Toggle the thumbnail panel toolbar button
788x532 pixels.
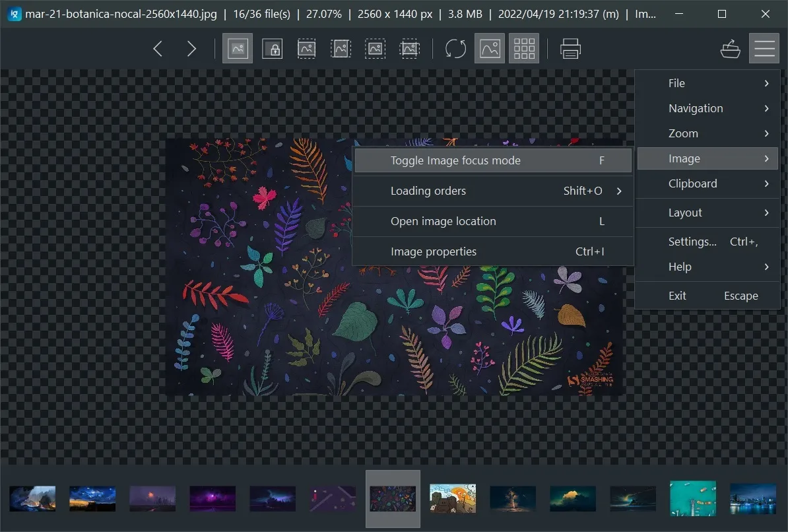click(x=490, y=49)
